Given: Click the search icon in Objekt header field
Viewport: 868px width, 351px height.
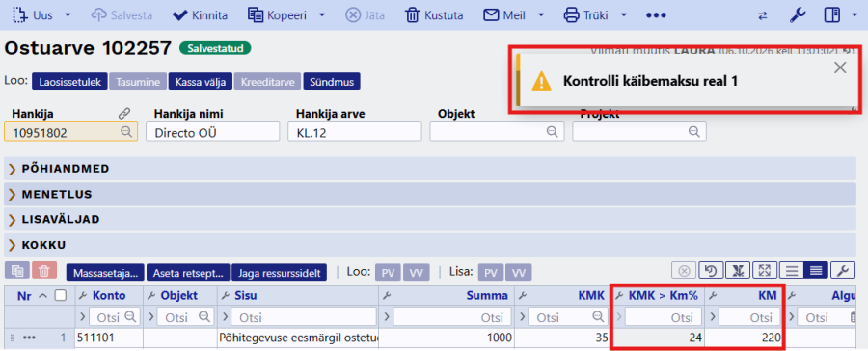Looking at the screenshot, I should click(x=552, y=132).
